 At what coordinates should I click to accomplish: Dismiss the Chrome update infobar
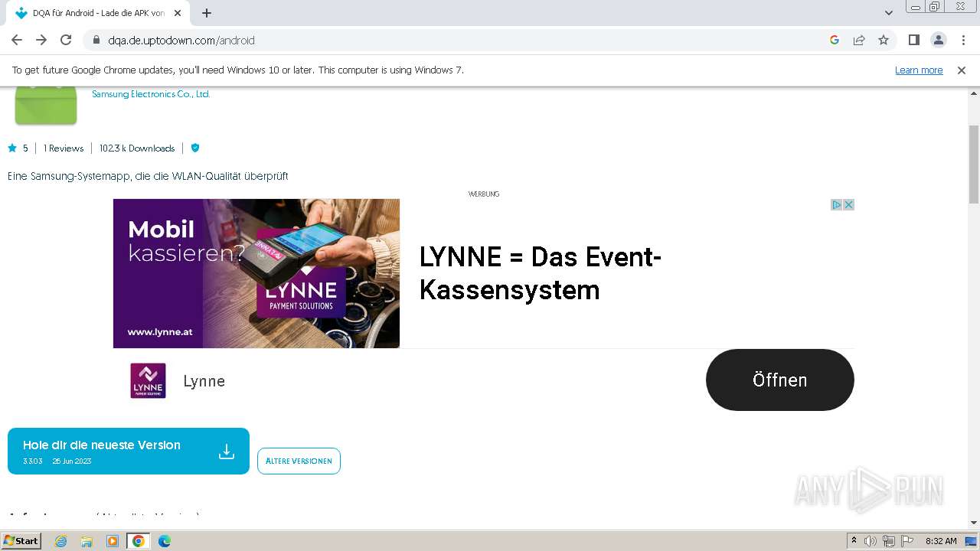(x=962, y=70)
